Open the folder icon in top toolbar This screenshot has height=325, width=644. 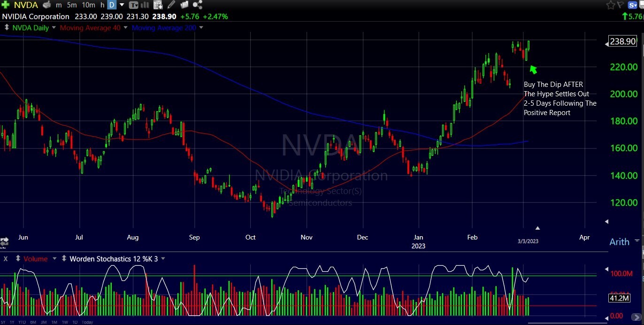(x=184, y=5)
